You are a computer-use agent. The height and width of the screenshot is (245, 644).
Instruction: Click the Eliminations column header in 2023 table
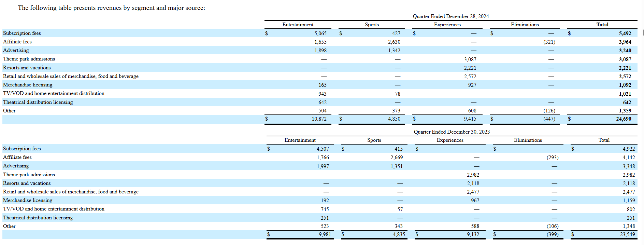pos(528,140)
